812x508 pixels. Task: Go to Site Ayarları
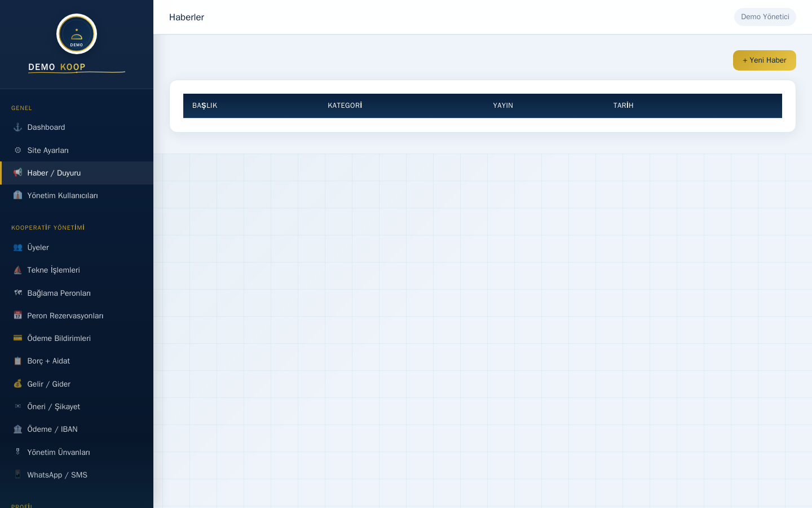click(x=77, y=150)
